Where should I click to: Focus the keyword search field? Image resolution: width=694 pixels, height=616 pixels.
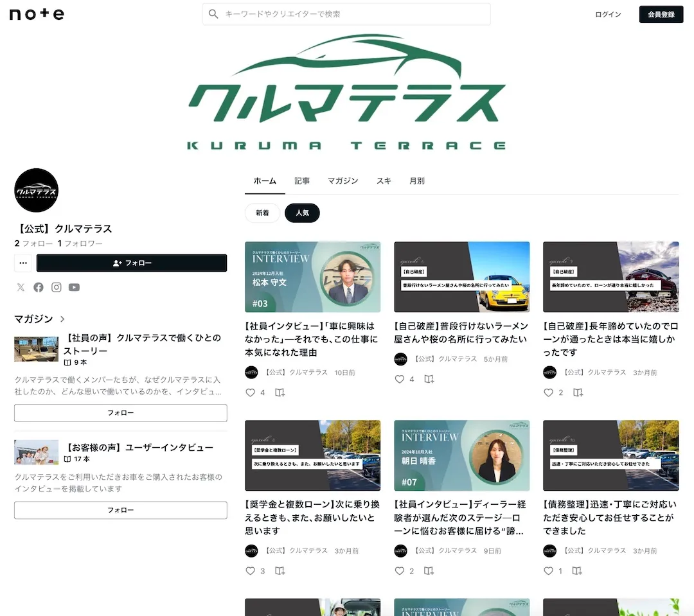(346, 14)
